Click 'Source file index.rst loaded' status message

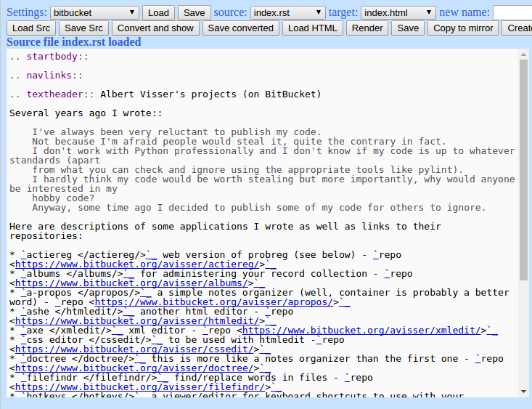[74, 42]
